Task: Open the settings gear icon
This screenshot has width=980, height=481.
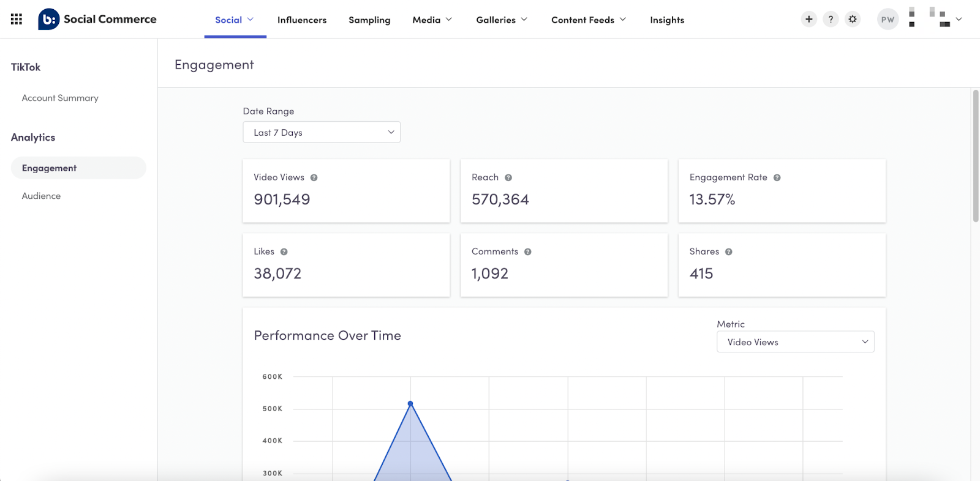Action: point(853,20)
